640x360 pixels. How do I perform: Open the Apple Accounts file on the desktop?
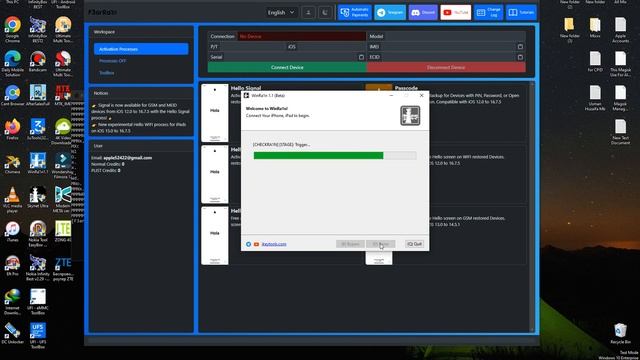pos(620,30)
